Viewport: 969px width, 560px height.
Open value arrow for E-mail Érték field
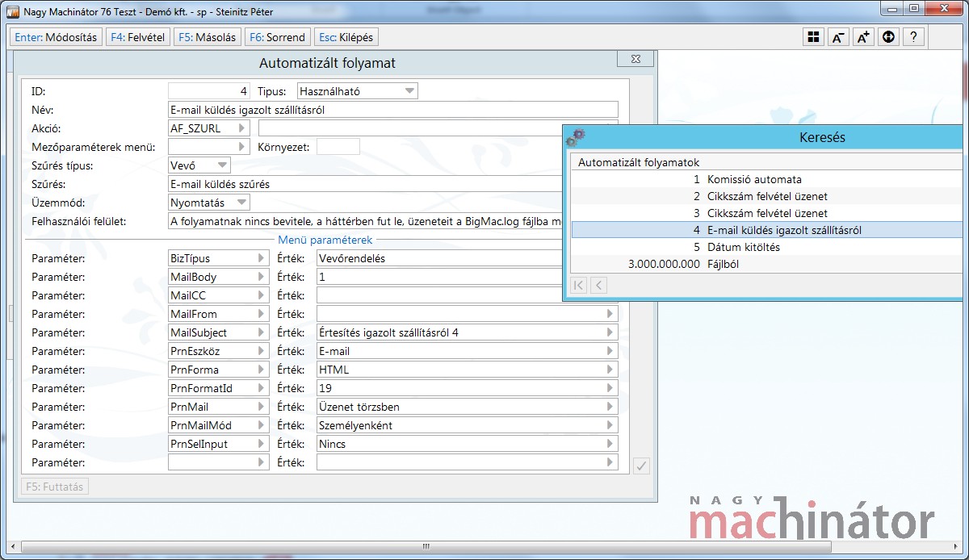pyautogui.click(x=610, y=351)
